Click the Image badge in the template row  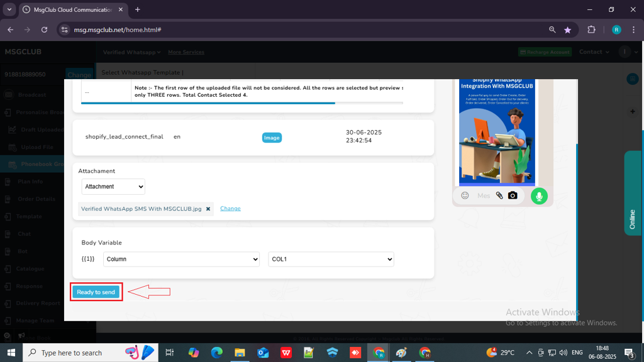pyautogui.click(x=272, y=138)
